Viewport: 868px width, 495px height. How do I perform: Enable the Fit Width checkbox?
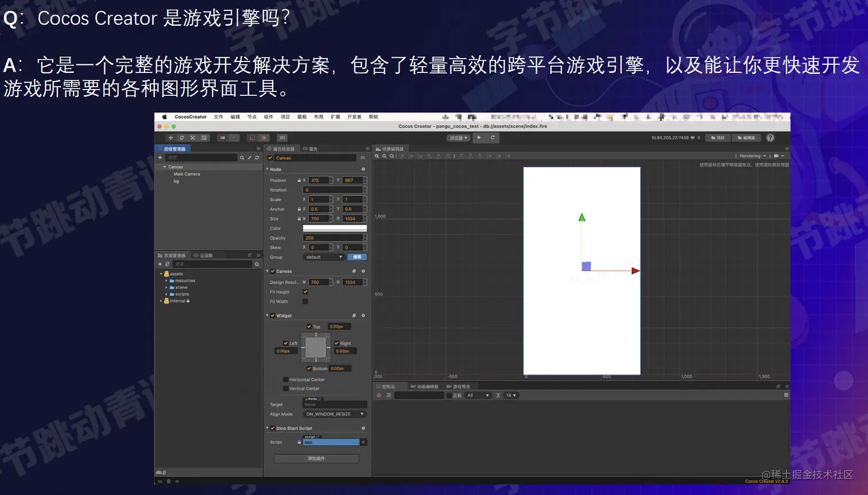(x=305, y=301)
